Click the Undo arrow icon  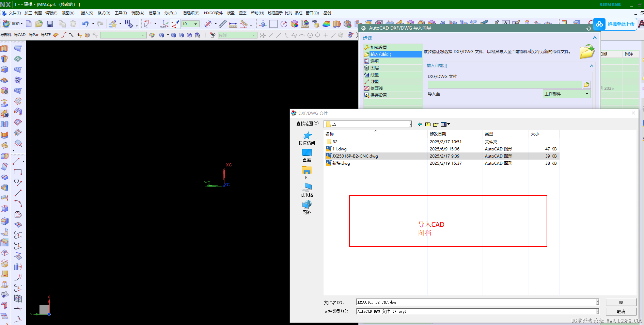[x=85, y=24]
